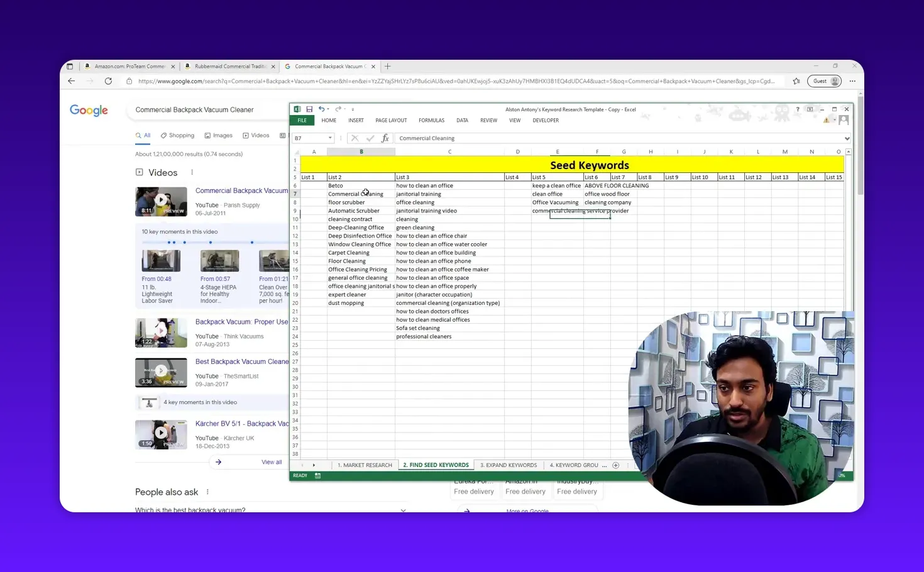Open the Name Box dropdown in Excel

click(x=329, y=138)
